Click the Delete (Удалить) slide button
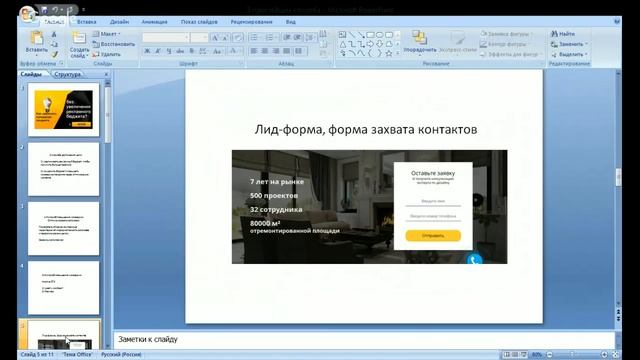 tap(106, 54)
